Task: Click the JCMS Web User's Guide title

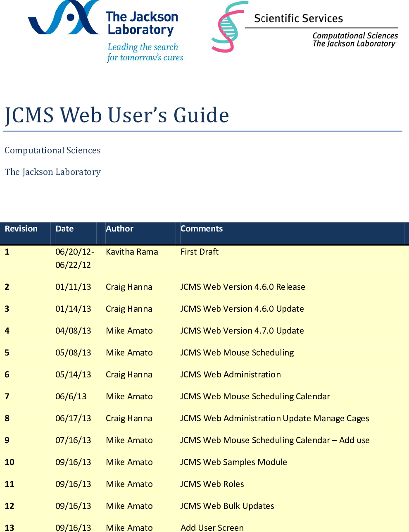Action: tap(117, 116)
